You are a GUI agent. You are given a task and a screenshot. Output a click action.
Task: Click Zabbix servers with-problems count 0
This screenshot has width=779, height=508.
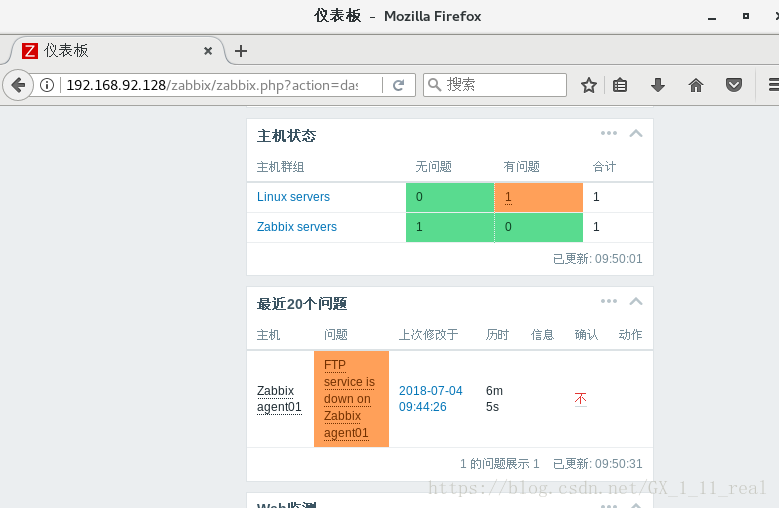pyautogui.click(x=539, y=227)
